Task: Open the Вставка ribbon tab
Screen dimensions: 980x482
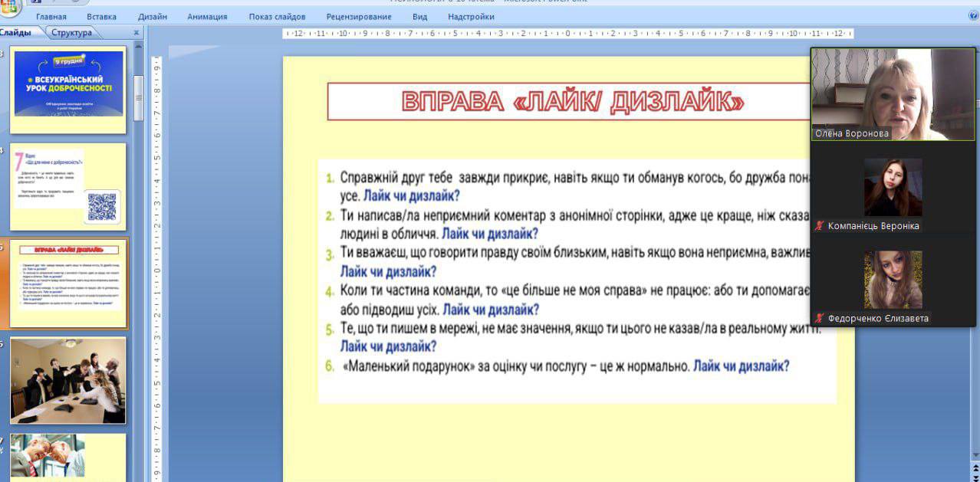Action: pos(102,16)
